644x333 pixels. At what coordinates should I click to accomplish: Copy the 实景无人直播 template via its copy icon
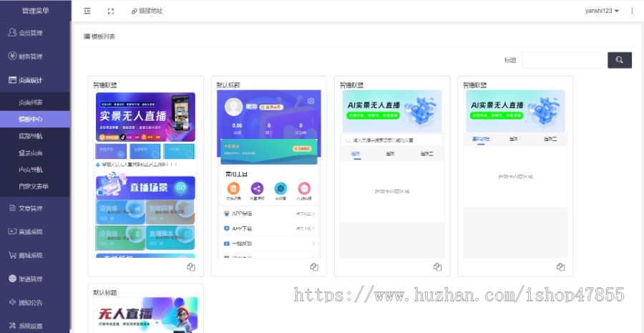tap(191, 267)
